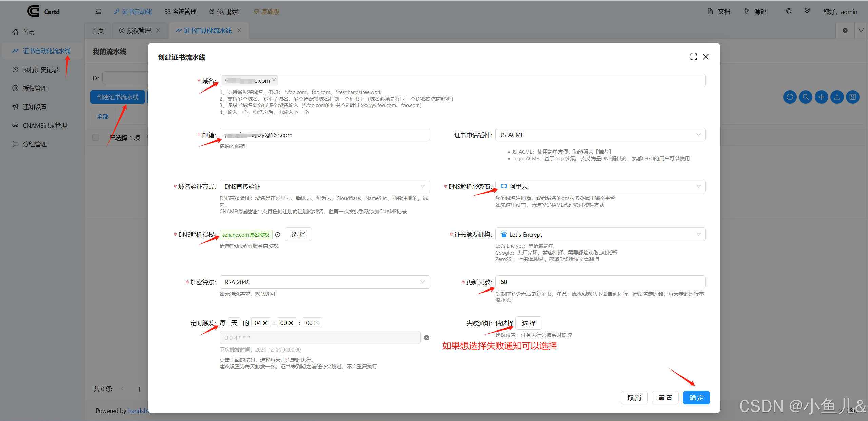Click 选择 button for 失败通知
Screen dimensions: 868x421
coord(529,323)
